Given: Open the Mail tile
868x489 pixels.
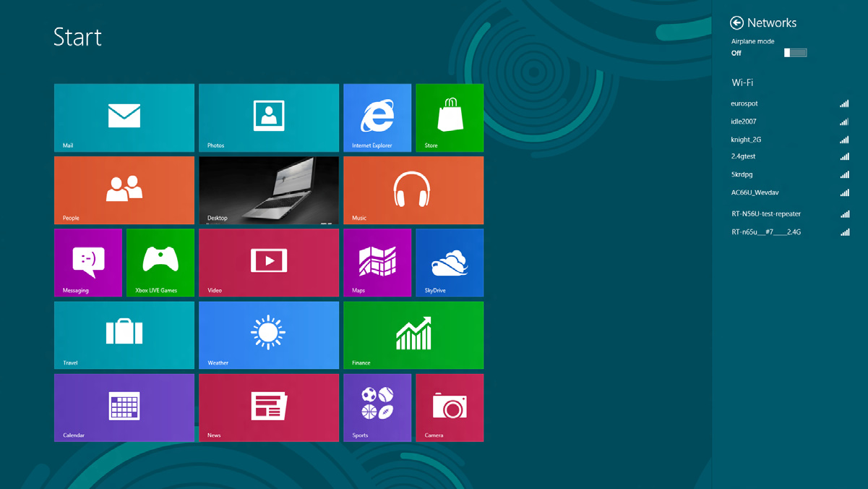Looking at the screenshot, I should pyautogui.click(x=124, y=118).
